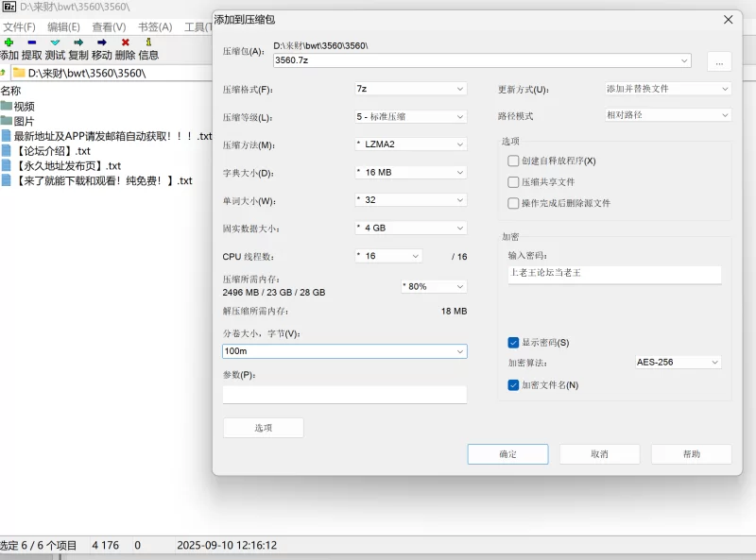Select file 最新地址及APP请发邮箱自动获取！！！.txt
Viewport: 756px width, 560px height.
point(112,136)
